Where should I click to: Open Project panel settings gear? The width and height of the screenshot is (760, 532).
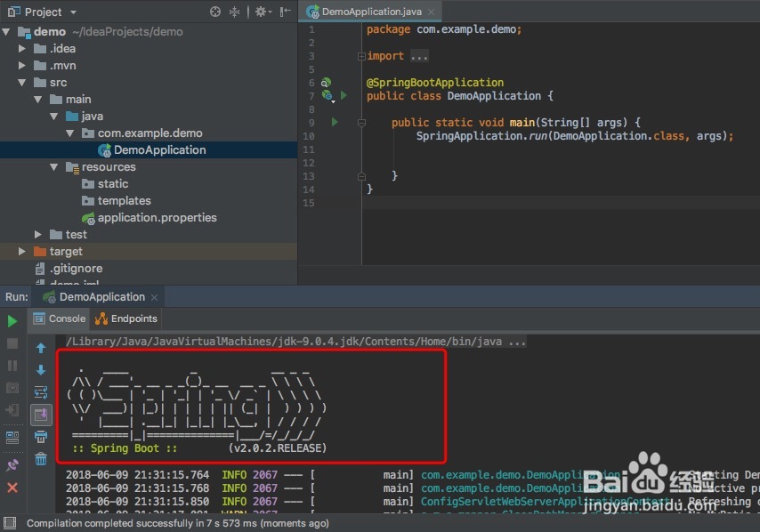tap(262, 12)
